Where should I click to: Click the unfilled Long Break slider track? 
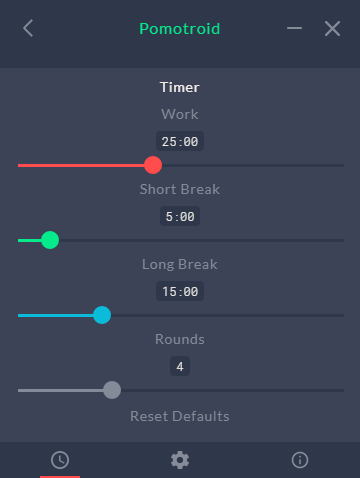click(227, 315)
